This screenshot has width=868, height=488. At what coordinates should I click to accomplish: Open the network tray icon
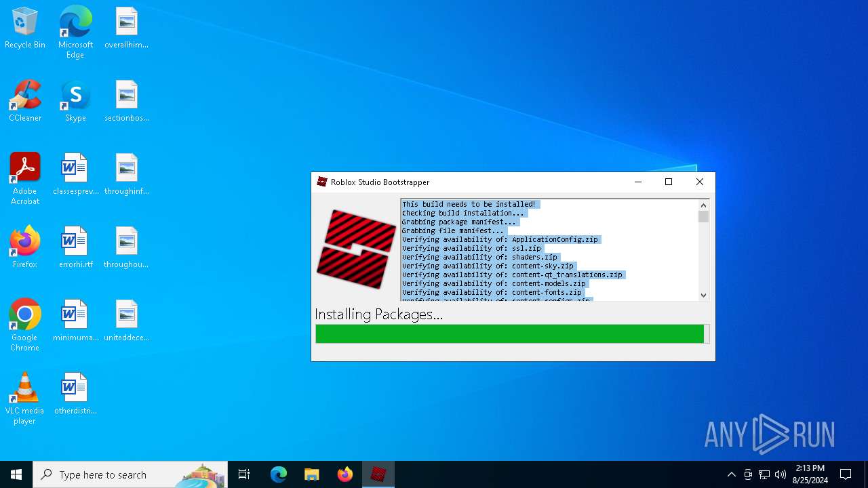point(764,474)
